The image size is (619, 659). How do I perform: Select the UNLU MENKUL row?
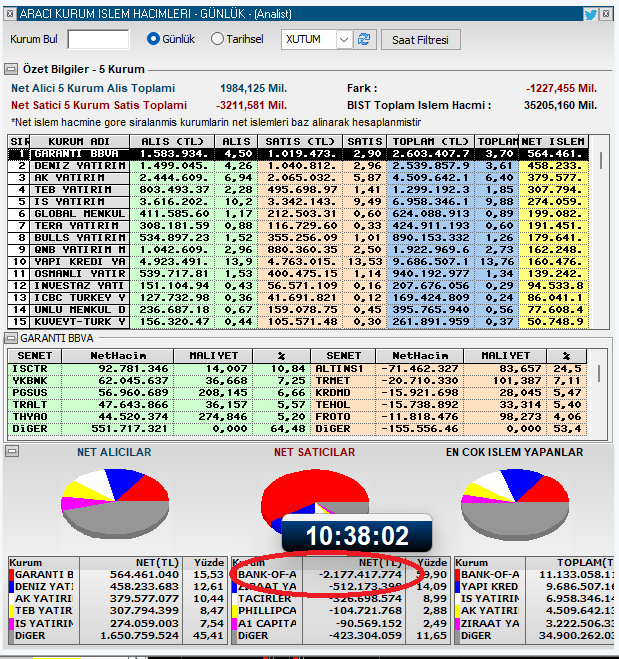[x=298, y=310]
